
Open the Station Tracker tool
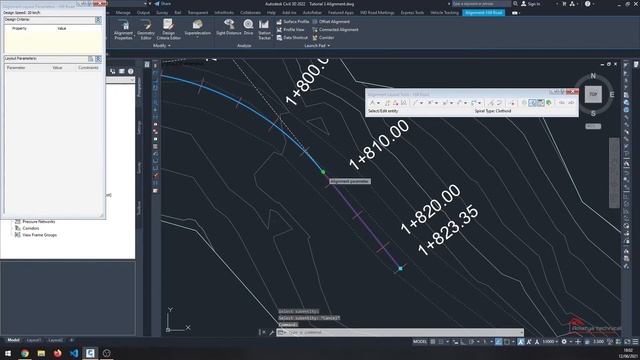tap(264, 29)
